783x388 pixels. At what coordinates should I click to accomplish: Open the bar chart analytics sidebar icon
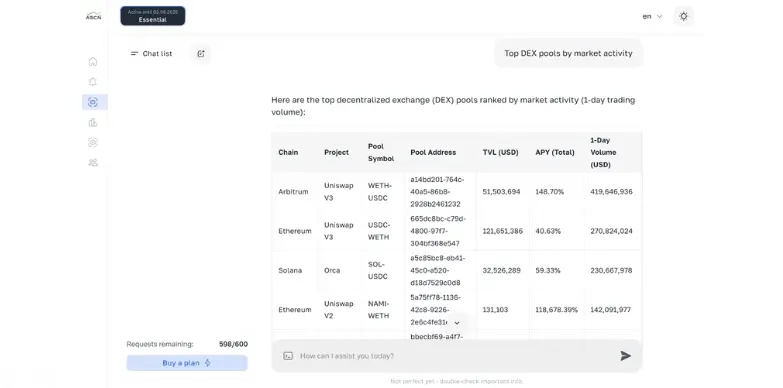[x=93, y=122]
